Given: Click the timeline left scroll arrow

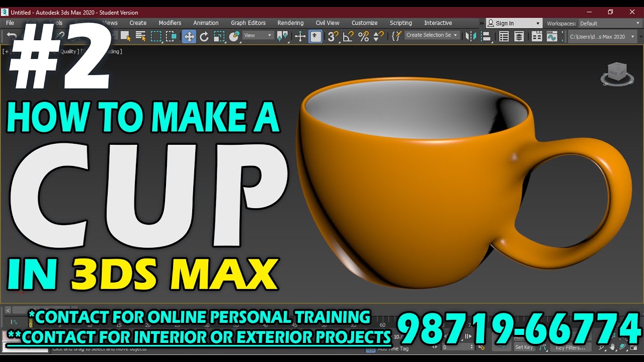Looking at the screenshot, I should click(7, 311).
